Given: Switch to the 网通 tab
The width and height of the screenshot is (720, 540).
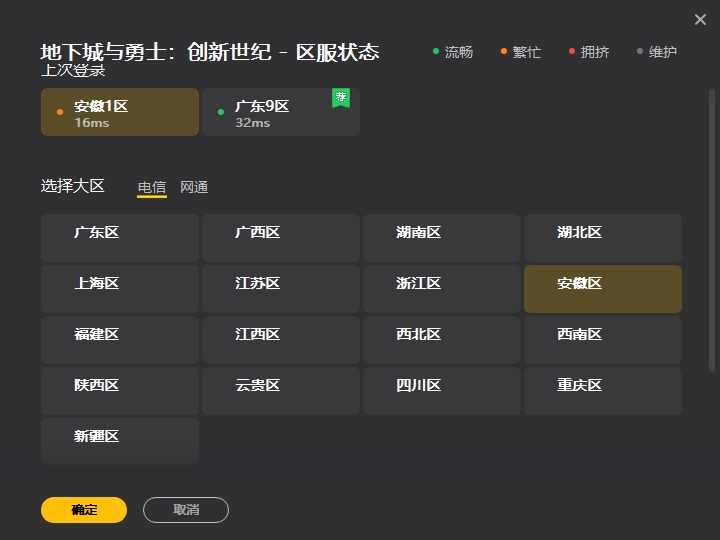Looking at the screenshot, I should [194, 187].
